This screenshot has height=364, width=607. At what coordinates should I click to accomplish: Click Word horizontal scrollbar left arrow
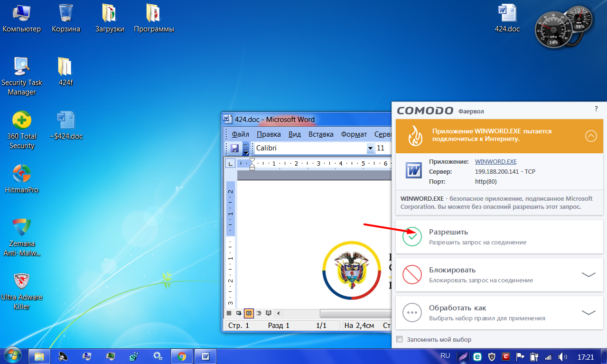tap(278, 313)
